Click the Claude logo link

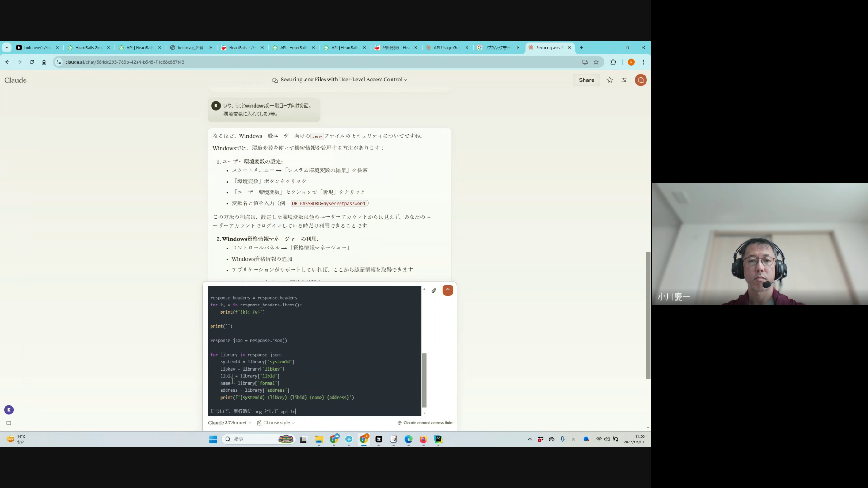tap(15, 80)
